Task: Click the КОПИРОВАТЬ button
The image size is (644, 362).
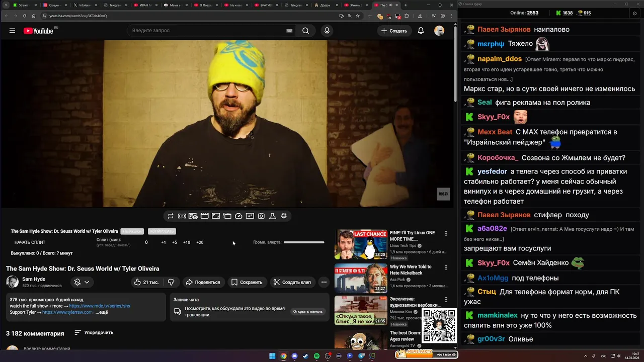Action: point(162,231)
